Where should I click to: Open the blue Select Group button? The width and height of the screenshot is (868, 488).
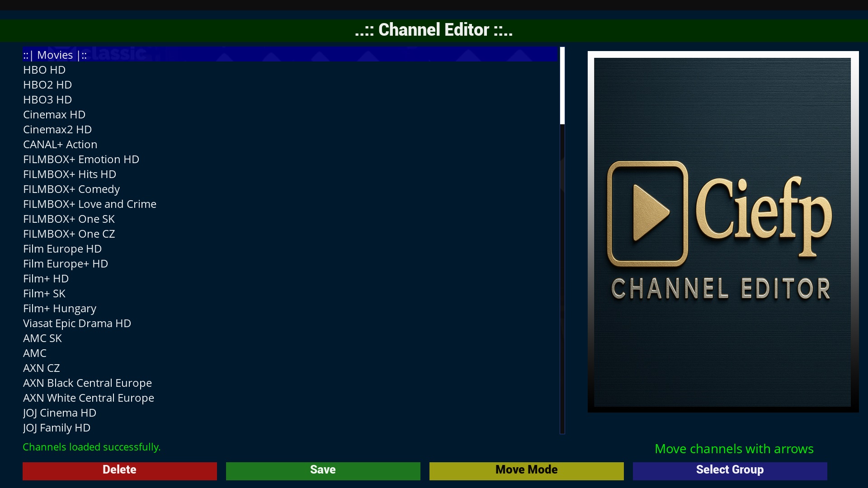[730, 471]
